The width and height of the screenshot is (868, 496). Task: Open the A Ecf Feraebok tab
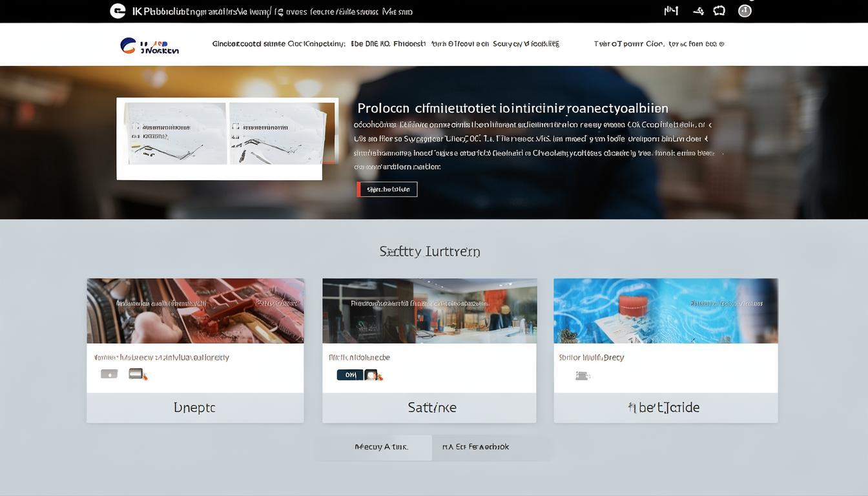pos(476,446)
